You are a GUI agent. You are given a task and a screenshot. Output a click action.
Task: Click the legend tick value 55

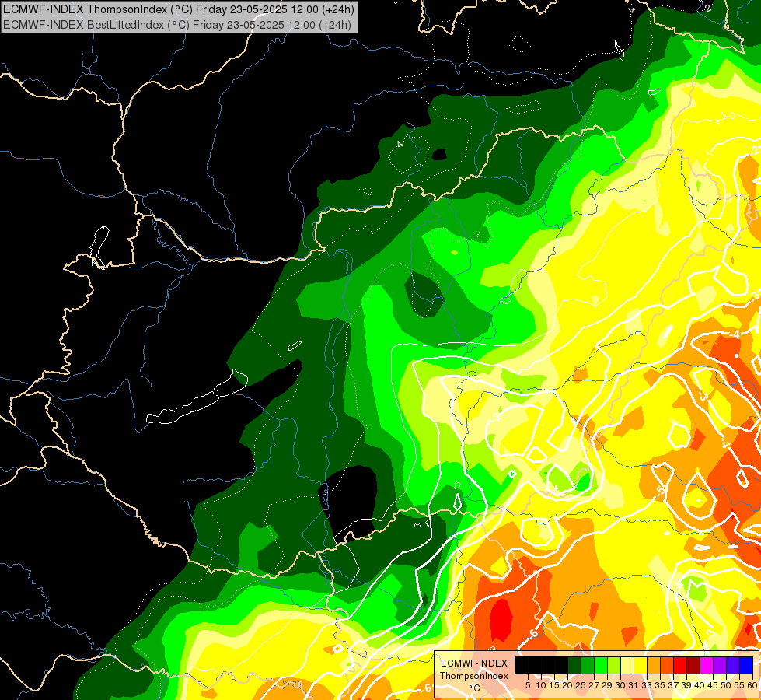point(738,685)
